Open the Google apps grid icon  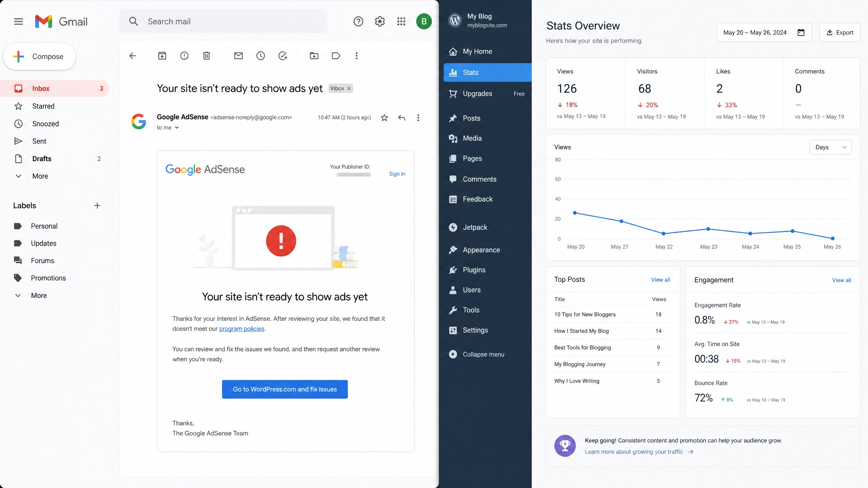(x=401, y=22)
